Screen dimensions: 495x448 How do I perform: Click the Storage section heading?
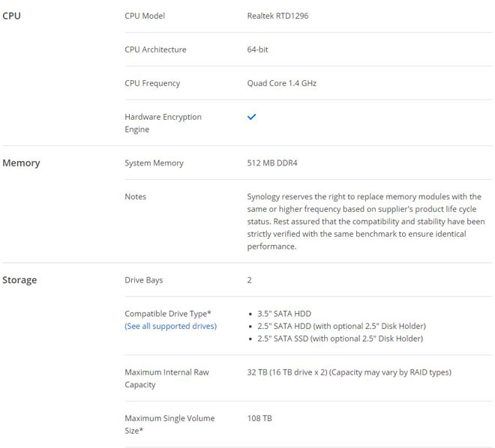pos(19,280)
